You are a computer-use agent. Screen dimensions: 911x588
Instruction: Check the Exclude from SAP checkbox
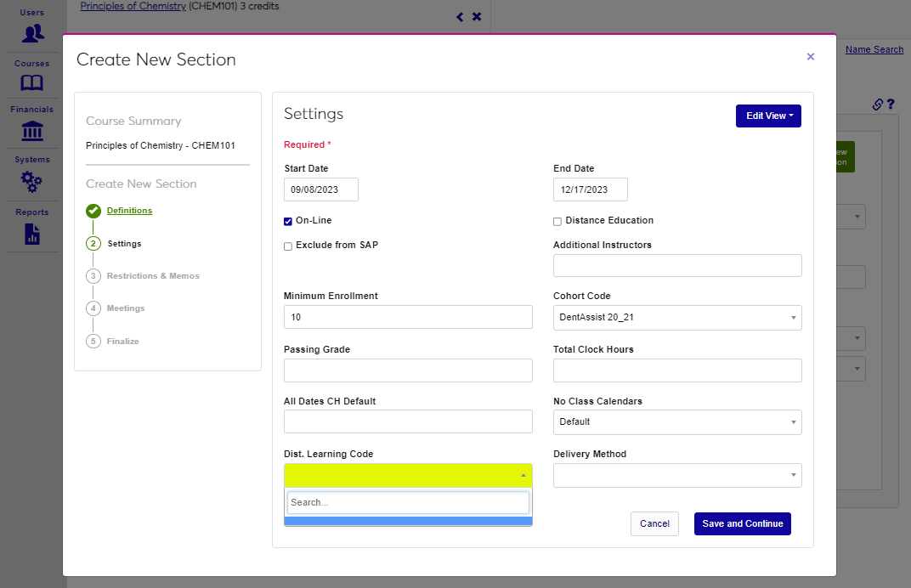(288, 246)
